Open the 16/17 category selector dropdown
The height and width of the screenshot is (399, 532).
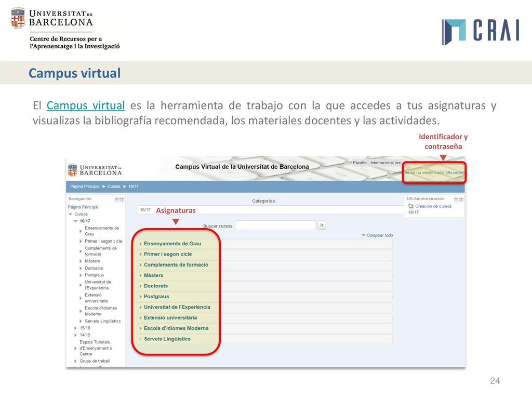270,210
